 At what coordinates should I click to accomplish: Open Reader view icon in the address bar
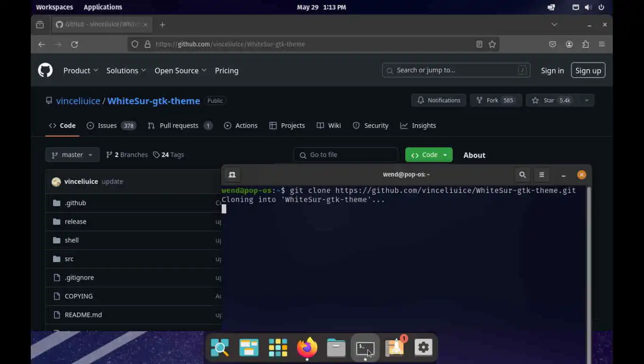479,44
